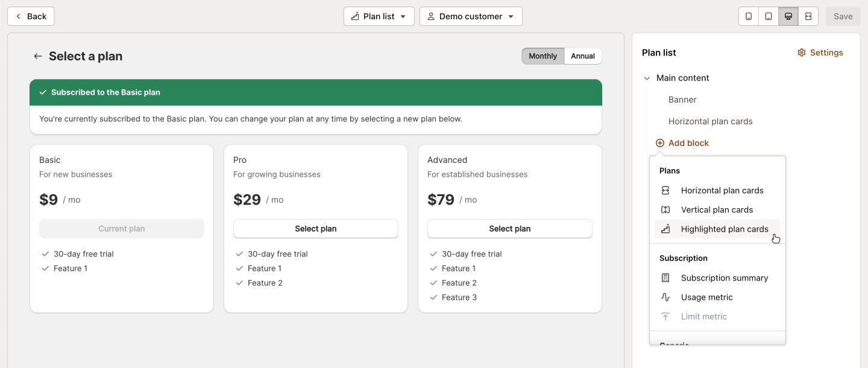Select the full-width preview icon
The image size is (868, 368).
[x=808, y=16]
